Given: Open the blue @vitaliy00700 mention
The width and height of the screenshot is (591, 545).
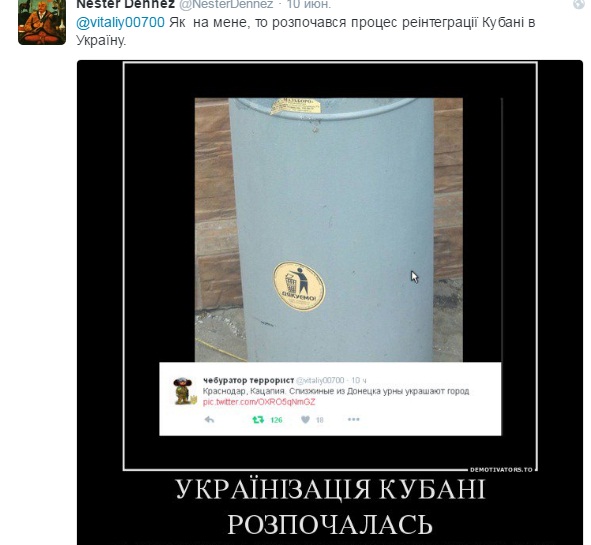Looking at the screenshot, I should [x=120, y=23].
